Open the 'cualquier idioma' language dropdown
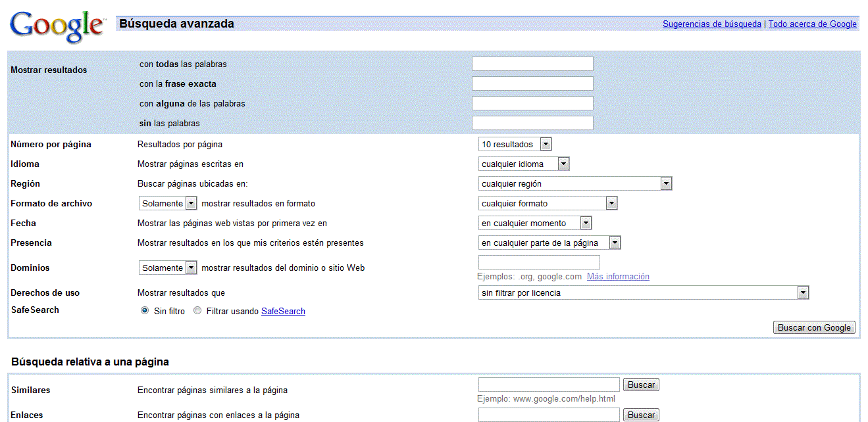 [524, 164]
